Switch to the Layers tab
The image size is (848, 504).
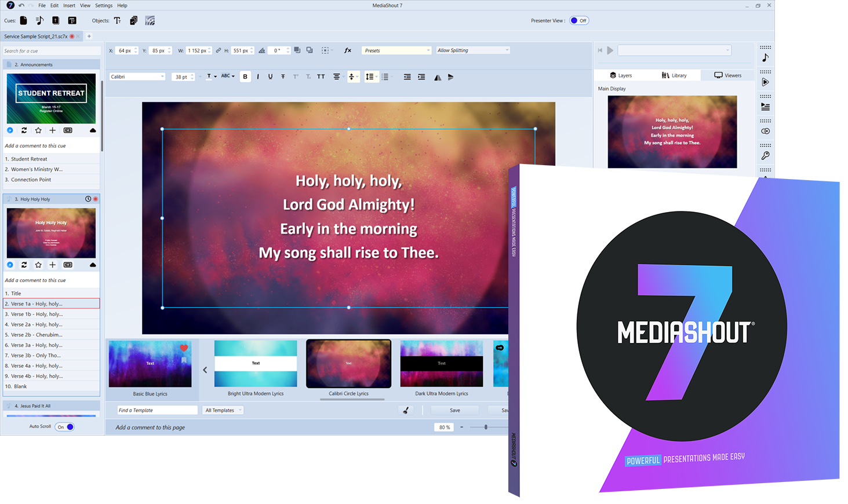point(621,75)
